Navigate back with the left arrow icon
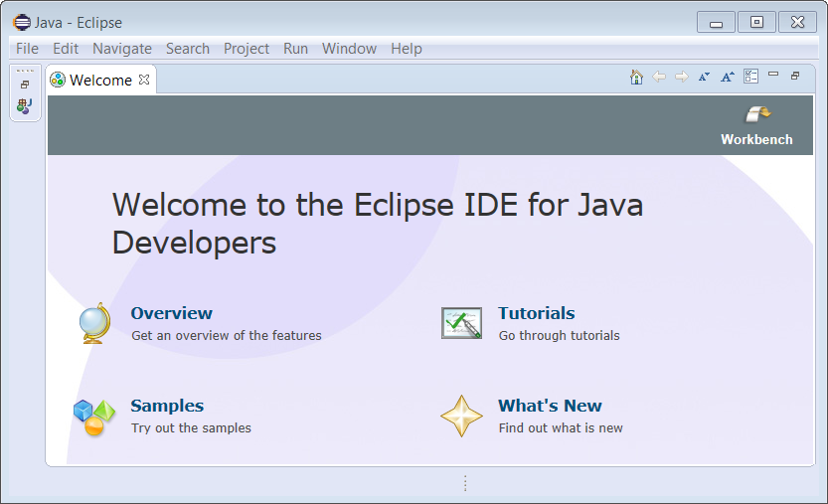 pyautogui.click(x=658, y=78)
